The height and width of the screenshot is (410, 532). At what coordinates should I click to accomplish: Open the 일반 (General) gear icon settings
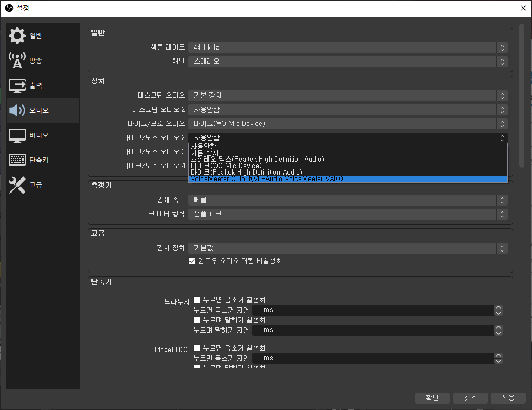pyautogui.click(x=17, y=36)
